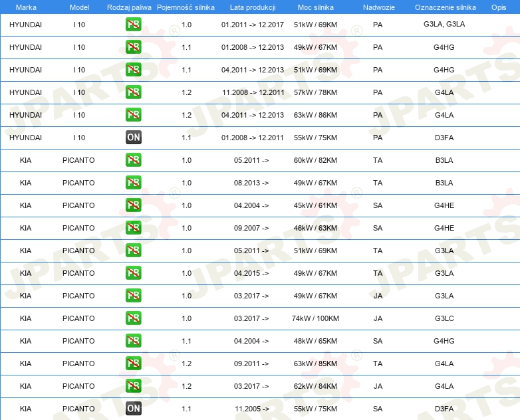The image size is (520, 420).
Task: Click the '57kW / 78KM' power cell
Action: click(x=315, y=92)
